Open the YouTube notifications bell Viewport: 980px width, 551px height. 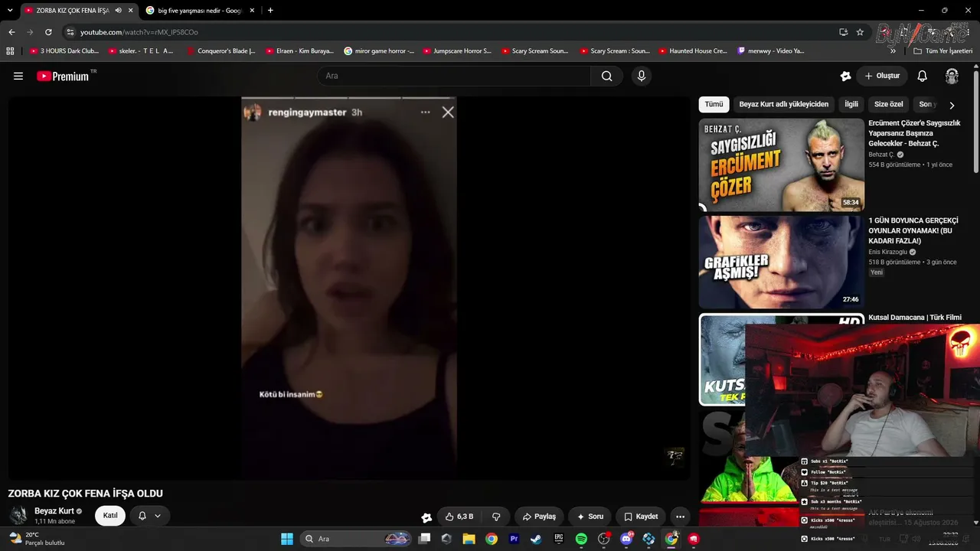pyautogui.click(x=923, y=76)
